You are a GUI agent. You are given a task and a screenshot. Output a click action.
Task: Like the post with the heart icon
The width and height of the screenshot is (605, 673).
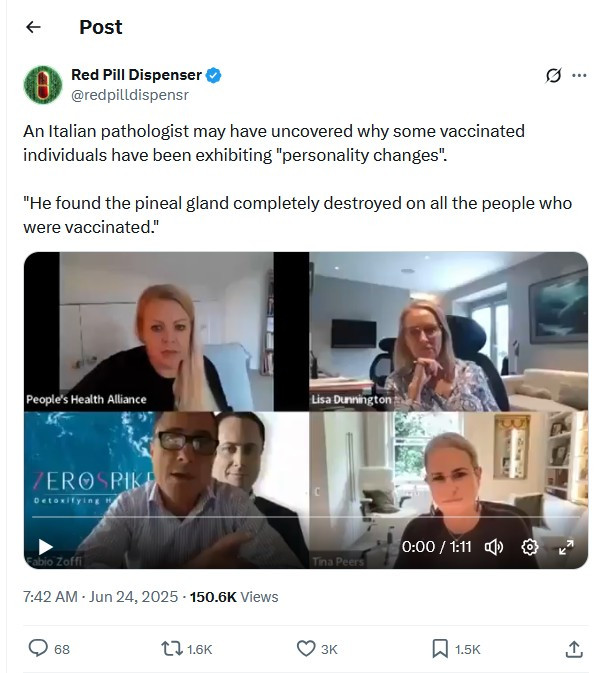tap(306, 648)
